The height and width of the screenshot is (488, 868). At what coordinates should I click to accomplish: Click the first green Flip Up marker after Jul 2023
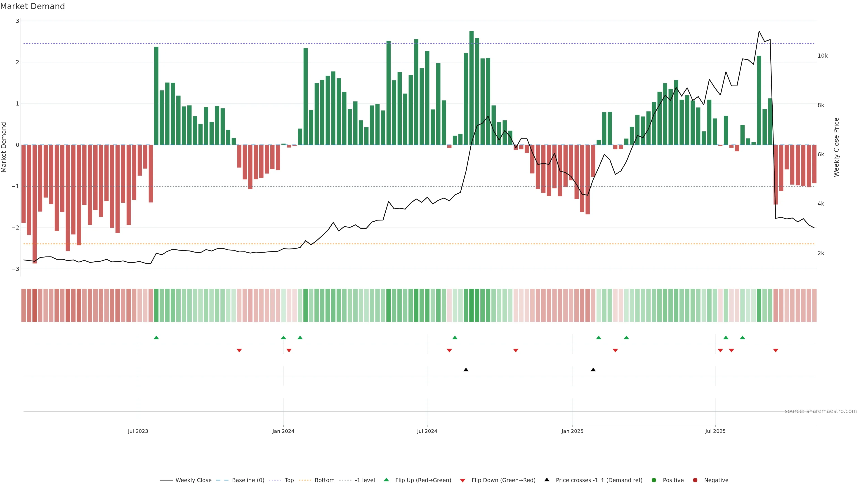pyautogui.click(x=156, y=338)
